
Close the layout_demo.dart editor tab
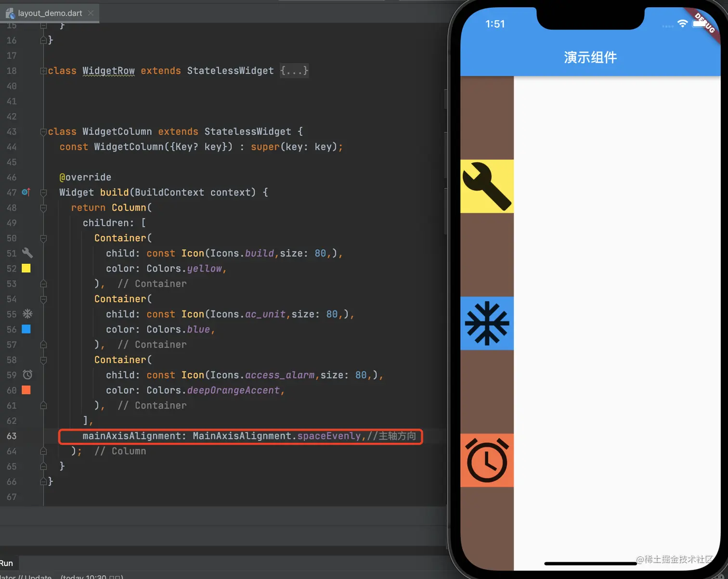pos(91,13)
